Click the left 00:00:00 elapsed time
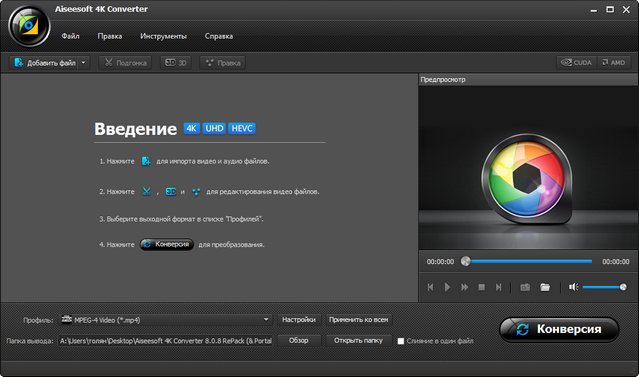This screenshot has width=639, height=377. 440,262
